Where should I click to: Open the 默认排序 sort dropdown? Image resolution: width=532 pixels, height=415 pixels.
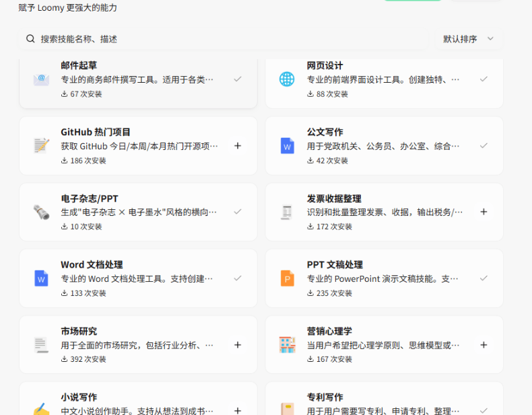(468, 39)
